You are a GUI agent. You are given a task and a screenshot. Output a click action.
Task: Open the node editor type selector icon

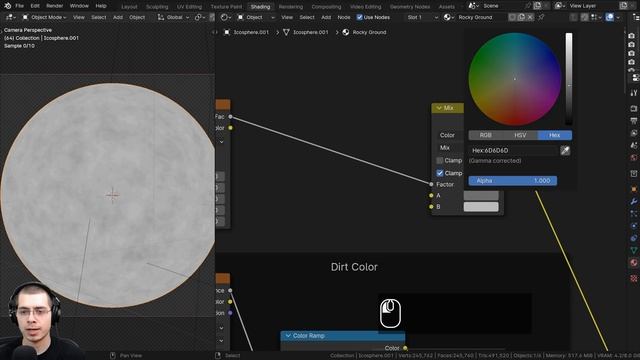tap(225, 18)
